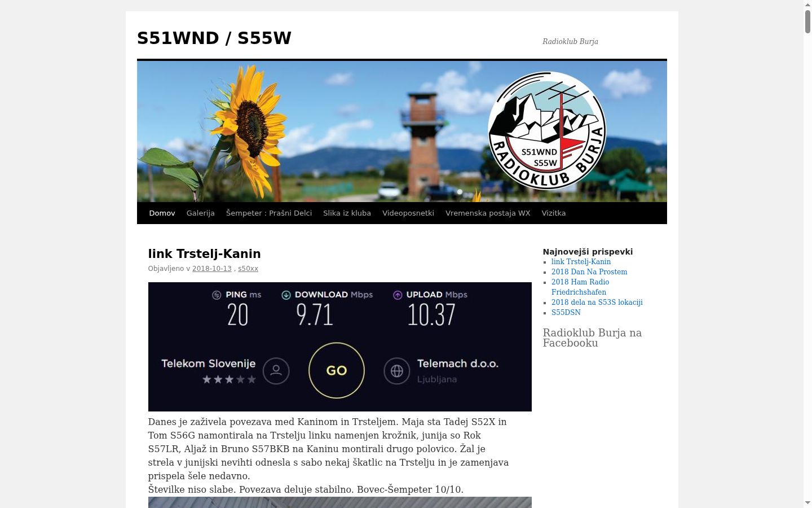Click the user profile icon beside Telekom Slovenije
The image size is (812, 508).
276,371
